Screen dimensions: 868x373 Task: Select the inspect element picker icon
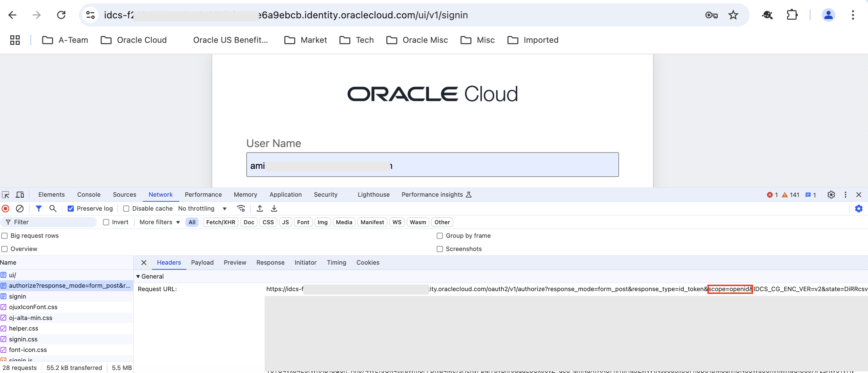[x=6, y=195]
